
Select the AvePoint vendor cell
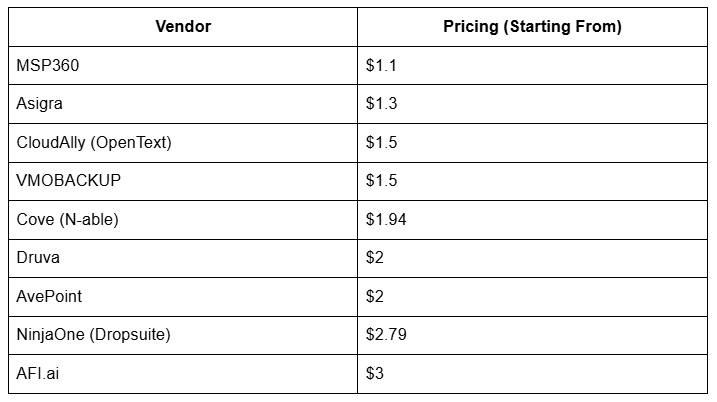47,297
